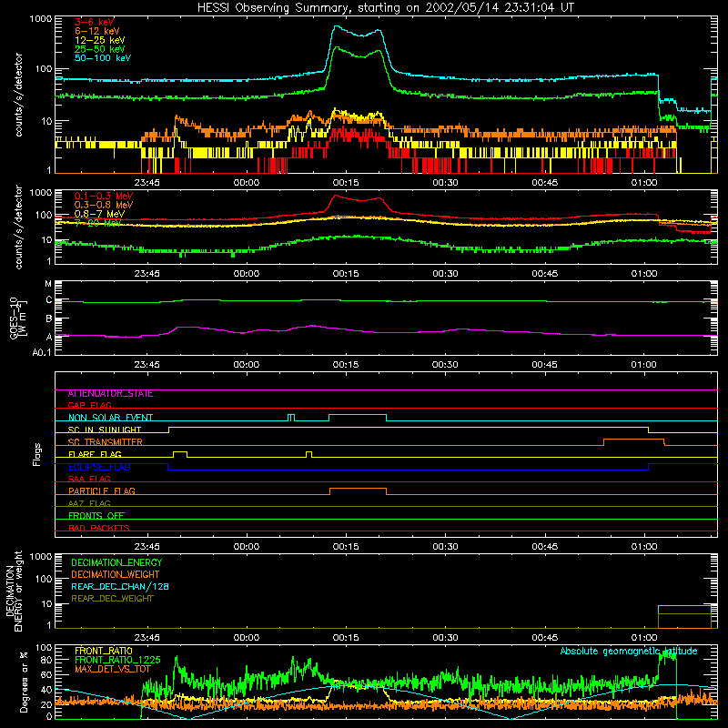Select the green 25-50 keV legend label
This screenshot has width=728, height=728.
pyautogui.click(x=100, y=49)
